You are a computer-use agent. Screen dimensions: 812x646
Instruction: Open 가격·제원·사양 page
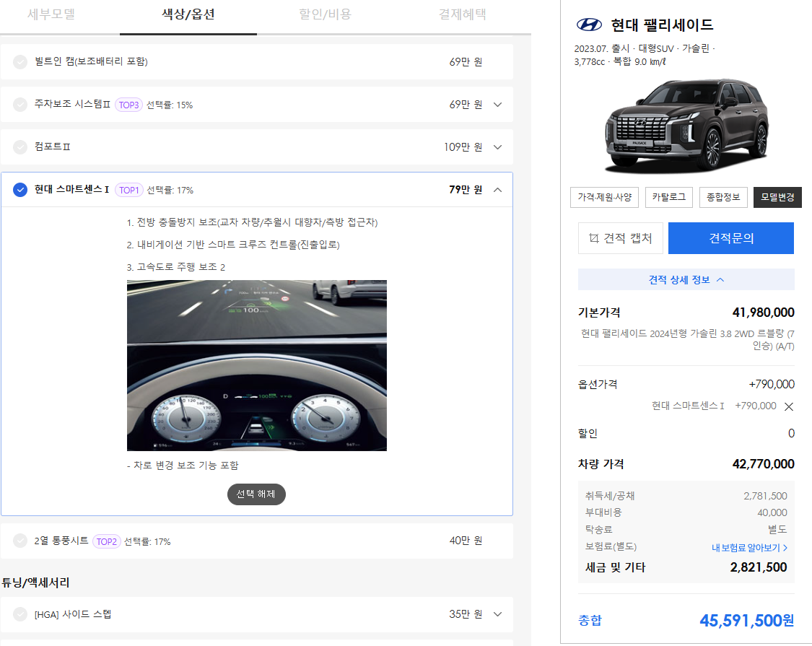[604, 197]
